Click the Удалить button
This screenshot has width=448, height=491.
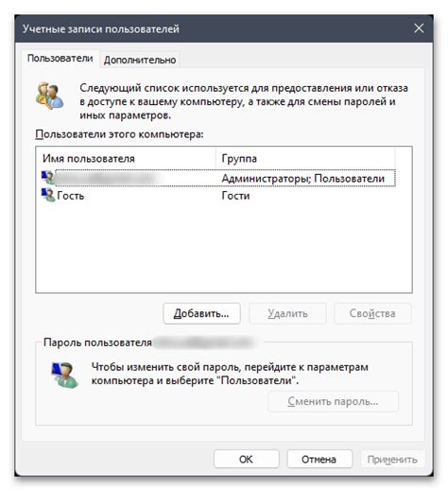coord(287,313)
